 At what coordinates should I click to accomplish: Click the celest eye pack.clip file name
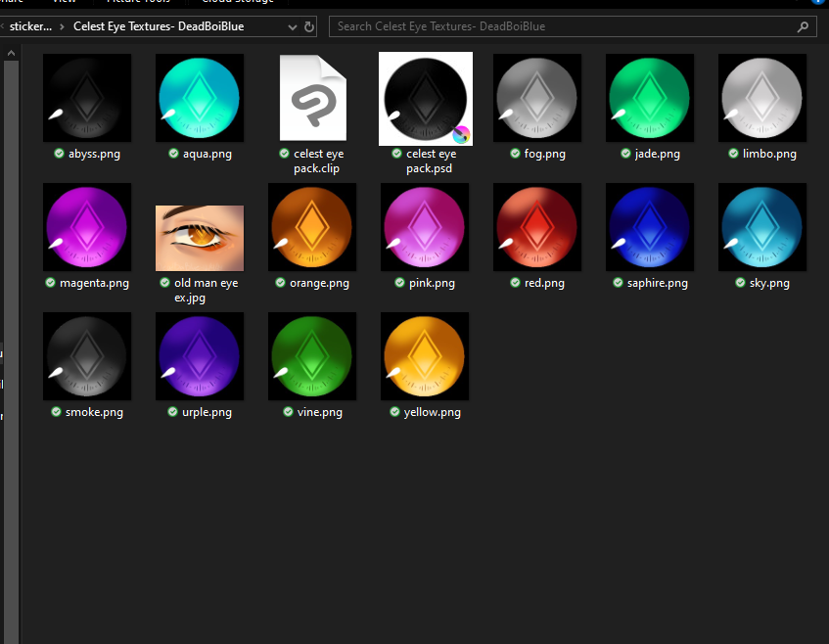tap(318, 161)
